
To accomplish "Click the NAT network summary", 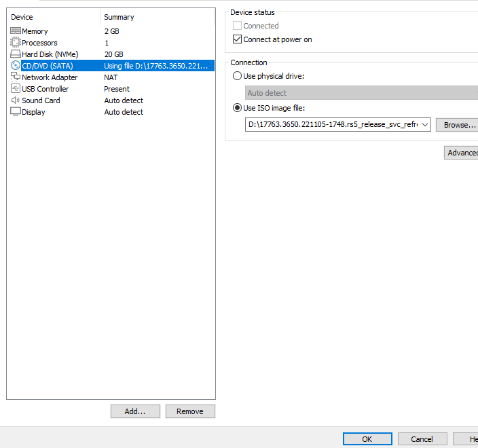I will click(x=111, y=77).
